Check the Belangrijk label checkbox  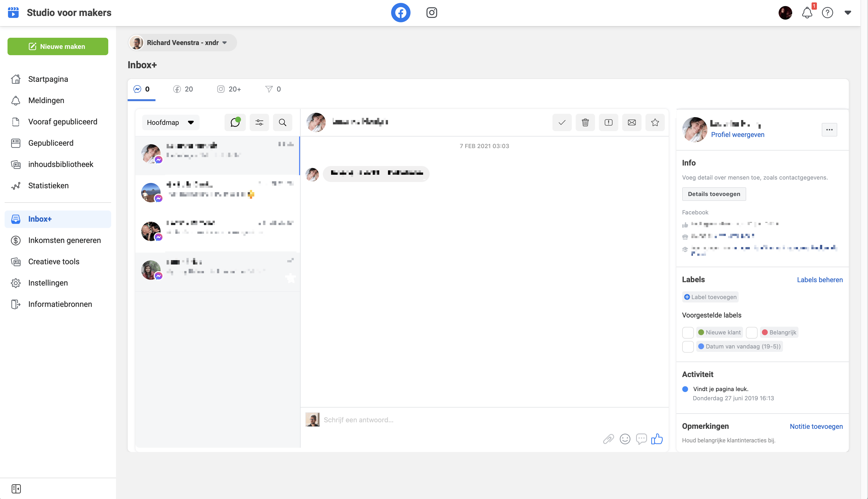[752, 333]
